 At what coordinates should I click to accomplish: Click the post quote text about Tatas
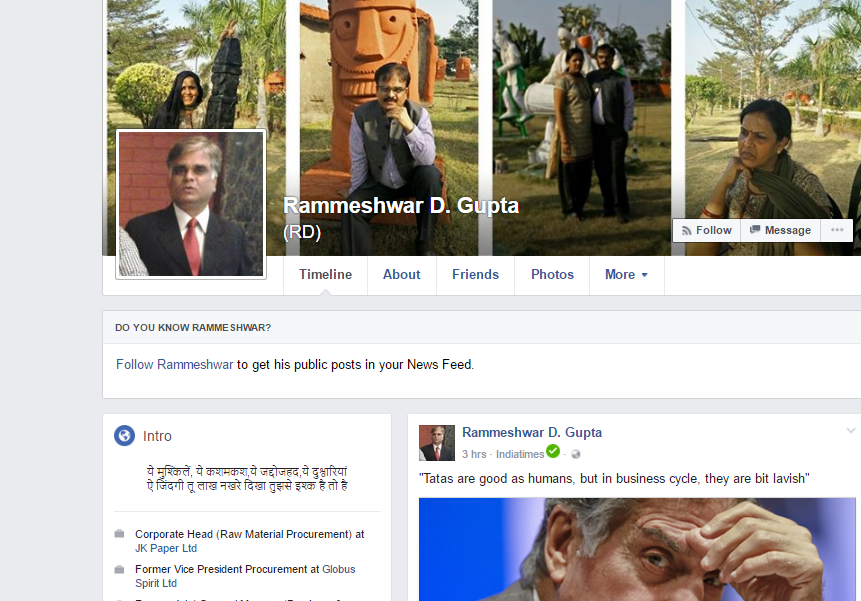[x=614, y=479]
